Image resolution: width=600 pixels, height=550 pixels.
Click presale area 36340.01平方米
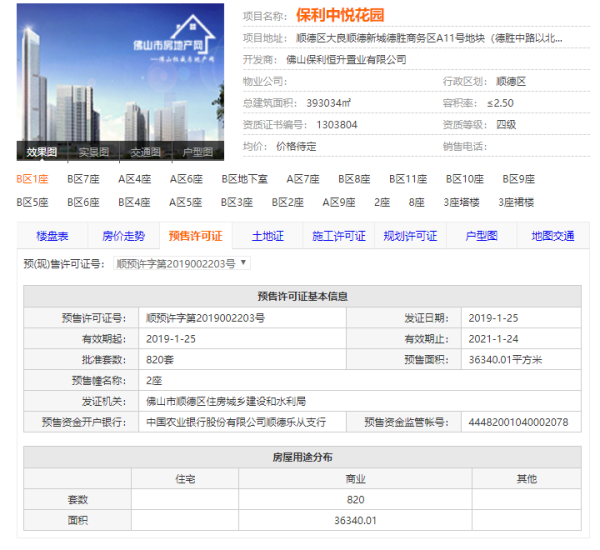505,359
